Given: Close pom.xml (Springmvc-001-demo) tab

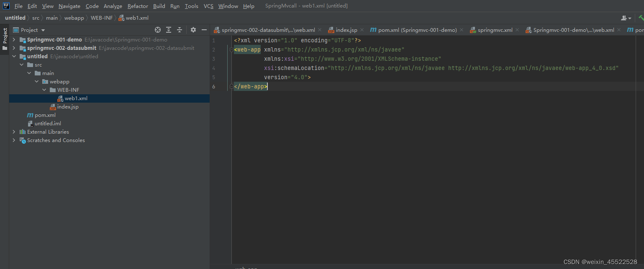Looking at the screenshot, I should tap(461, 30).
